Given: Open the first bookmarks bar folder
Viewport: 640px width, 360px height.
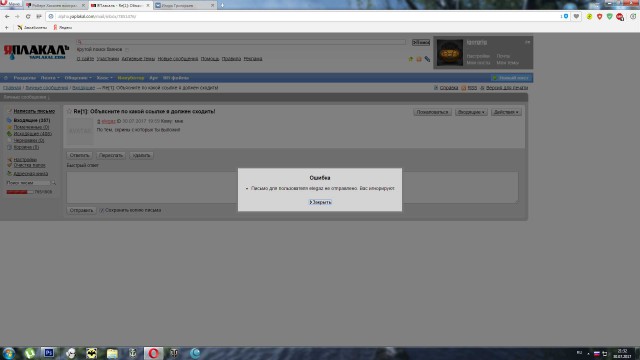Looking at the screenshot, I should pos(32,27).
